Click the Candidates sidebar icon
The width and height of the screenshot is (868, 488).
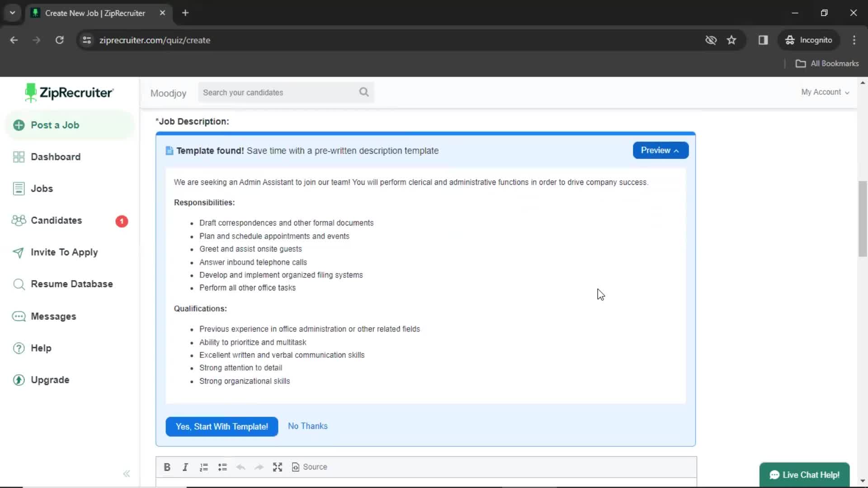(x=19, y=221)
